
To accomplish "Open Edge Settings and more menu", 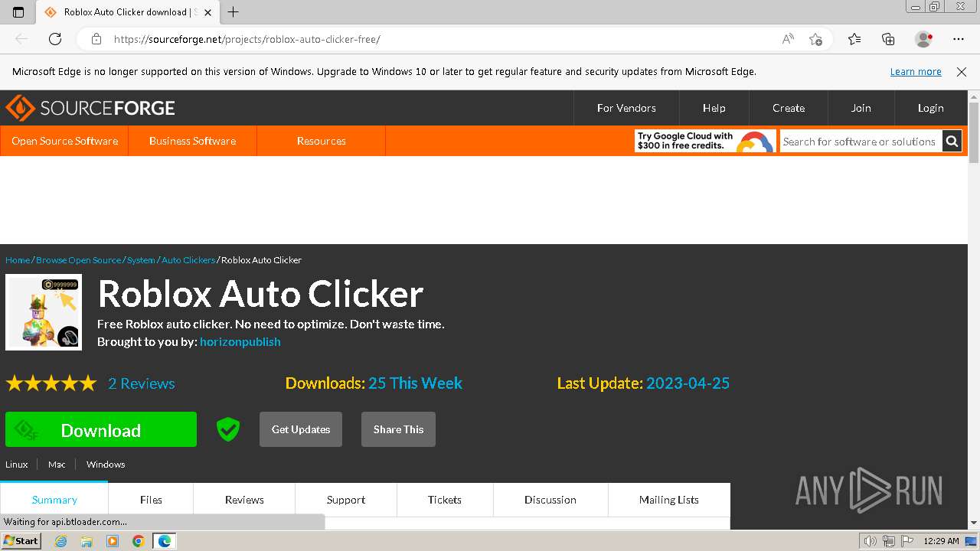I will coord(959,39).
